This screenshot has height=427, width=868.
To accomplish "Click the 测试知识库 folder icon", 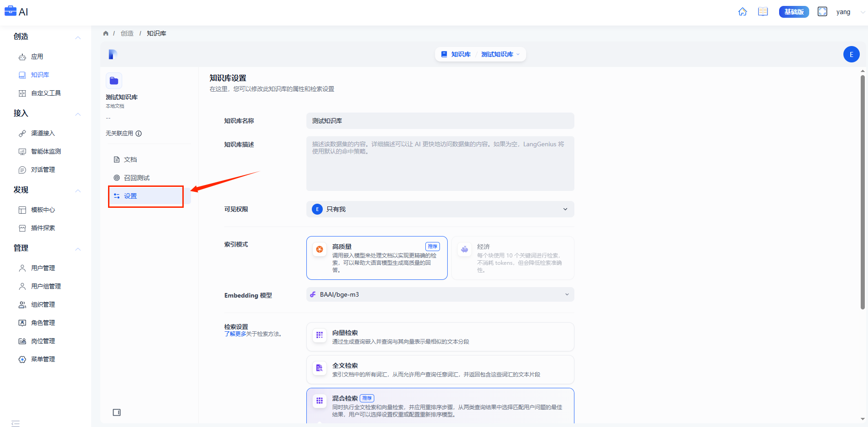I will 114,81.
